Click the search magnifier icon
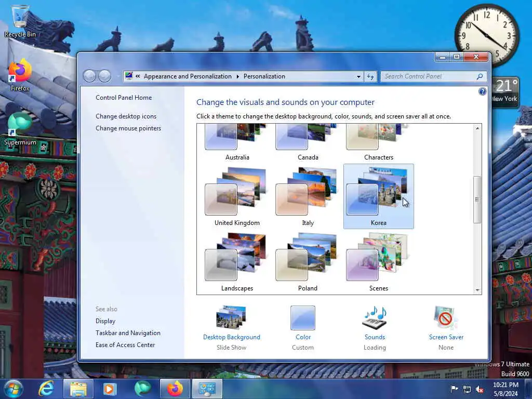Viewport: 532px width, 399px height. [x=480, y=76]
